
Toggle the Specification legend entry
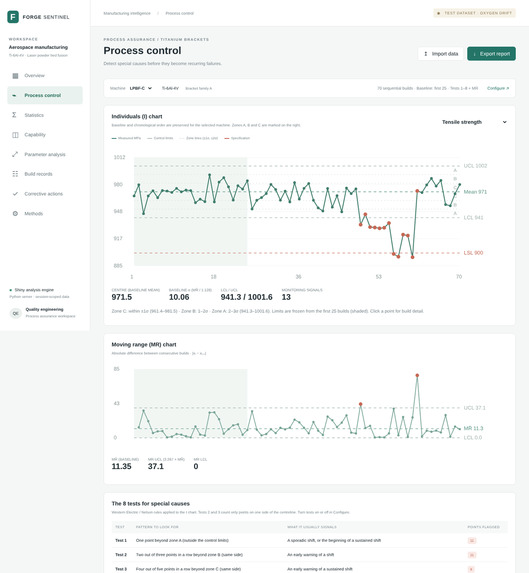(x=237, y=138)
